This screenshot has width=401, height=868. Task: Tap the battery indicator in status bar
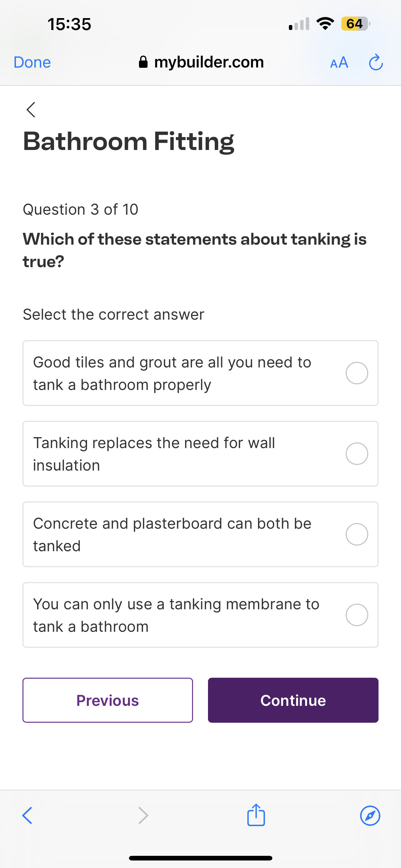355,24
